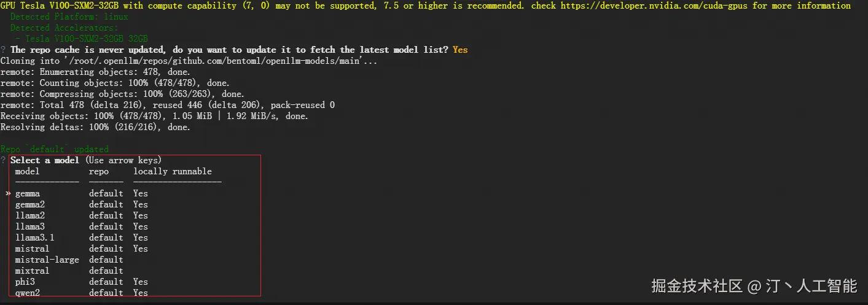Pick the llama2 model option
868x305 pixels.
(x=30, y=215)
